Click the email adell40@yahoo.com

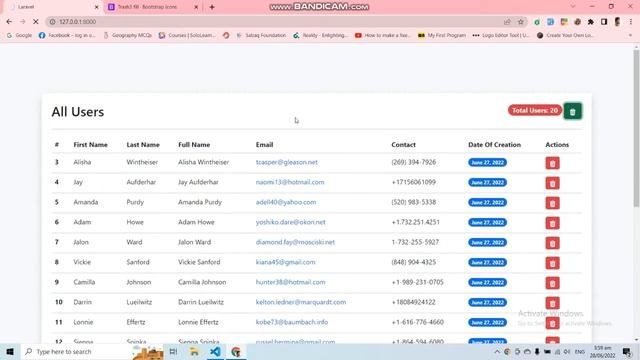(286, 202)
